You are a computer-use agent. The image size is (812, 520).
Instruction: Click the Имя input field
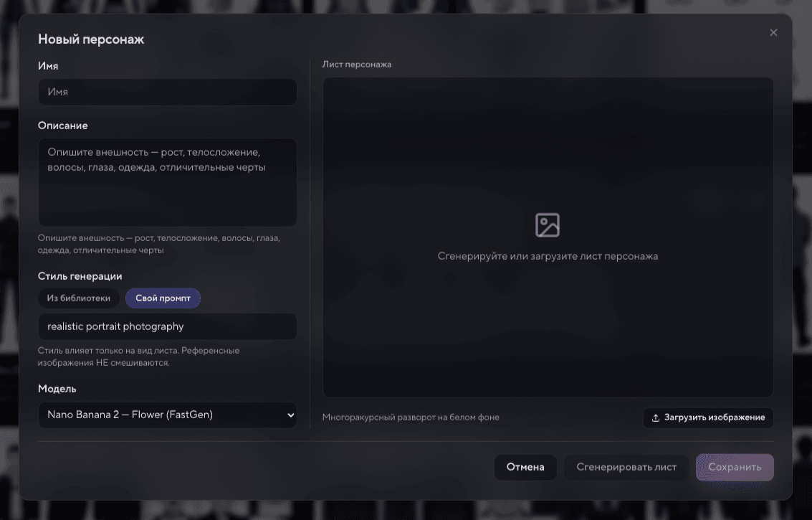[167, 92]
